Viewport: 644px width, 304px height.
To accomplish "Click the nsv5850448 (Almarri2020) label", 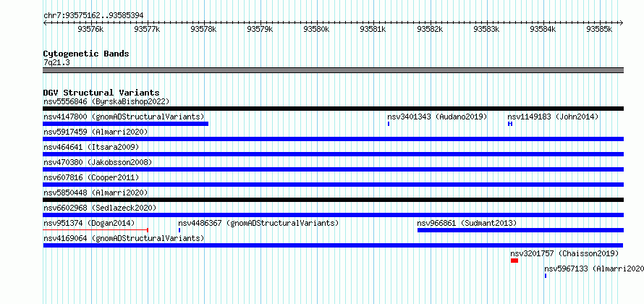I will (96, 193).
